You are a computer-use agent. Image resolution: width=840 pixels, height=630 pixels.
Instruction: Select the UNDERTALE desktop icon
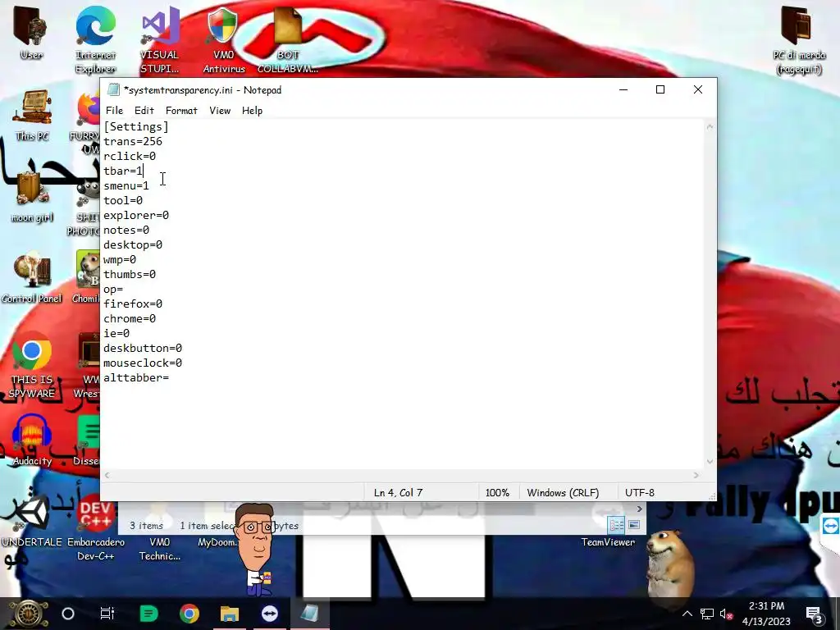point(32,522)
